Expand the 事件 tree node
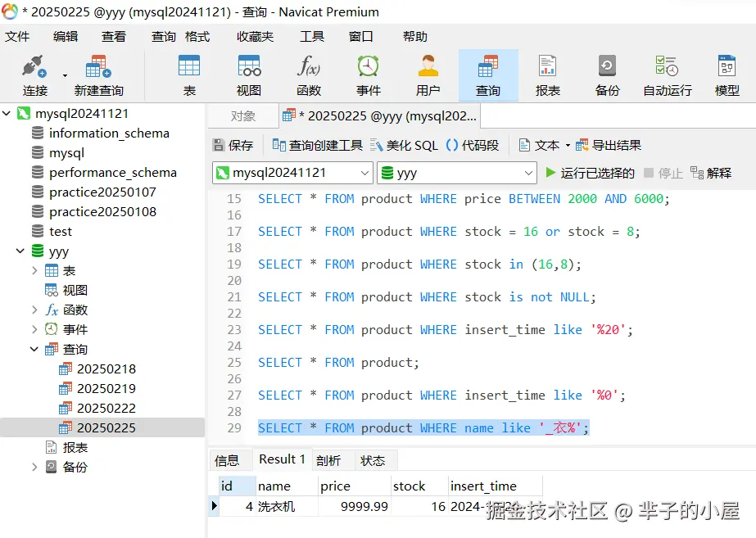 pos(34,329)
